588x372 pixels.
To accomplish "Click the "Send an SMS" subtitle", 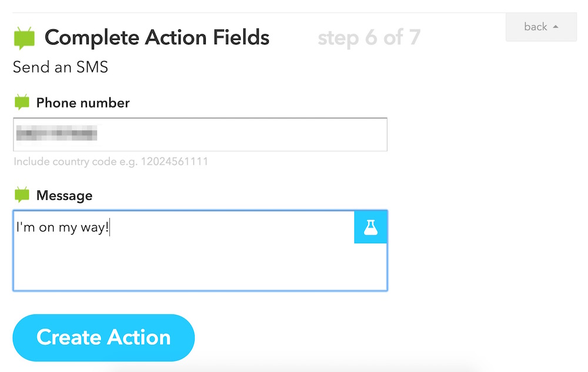I will click(61, 67).
